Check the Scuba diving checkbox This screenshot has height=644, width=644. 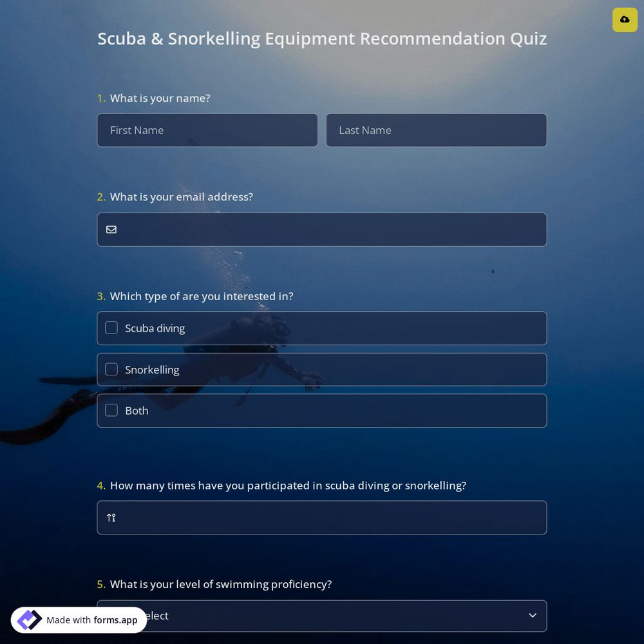coord(111,328)
